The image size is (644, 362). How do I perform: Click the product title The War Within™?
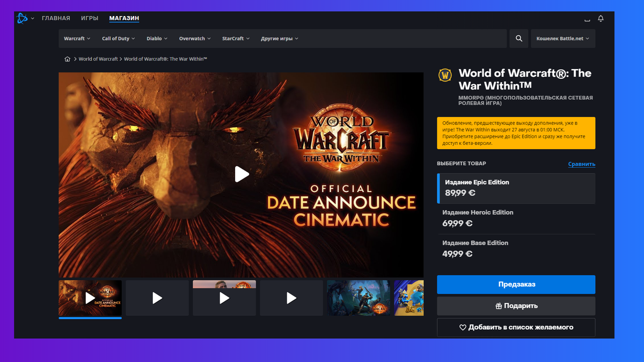[x=525, y=79]
